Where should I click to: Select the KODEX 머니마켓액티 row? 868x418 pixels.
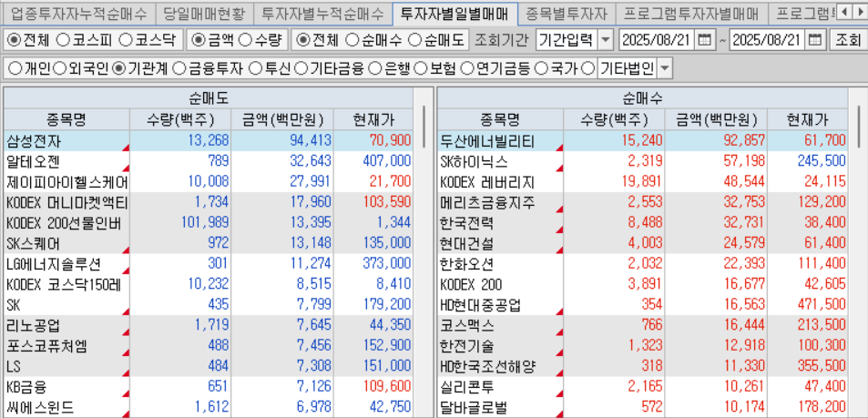(x=209, y=202)
